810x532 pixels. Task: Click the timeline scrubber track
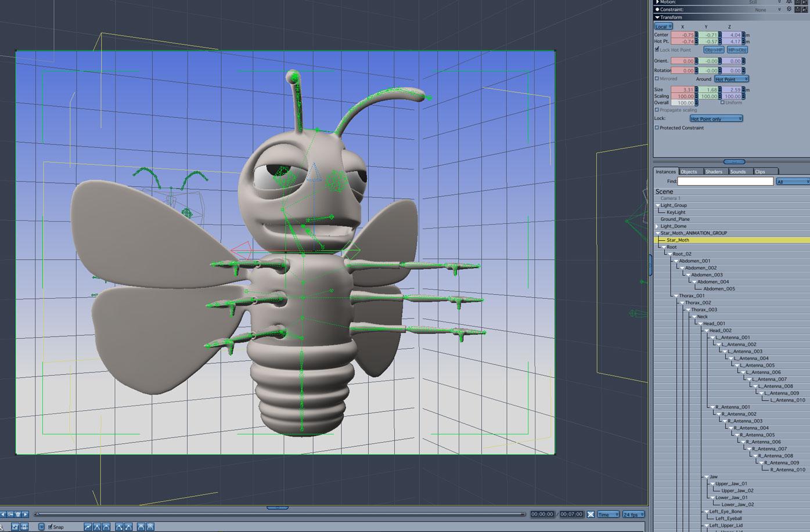[280, 514]
